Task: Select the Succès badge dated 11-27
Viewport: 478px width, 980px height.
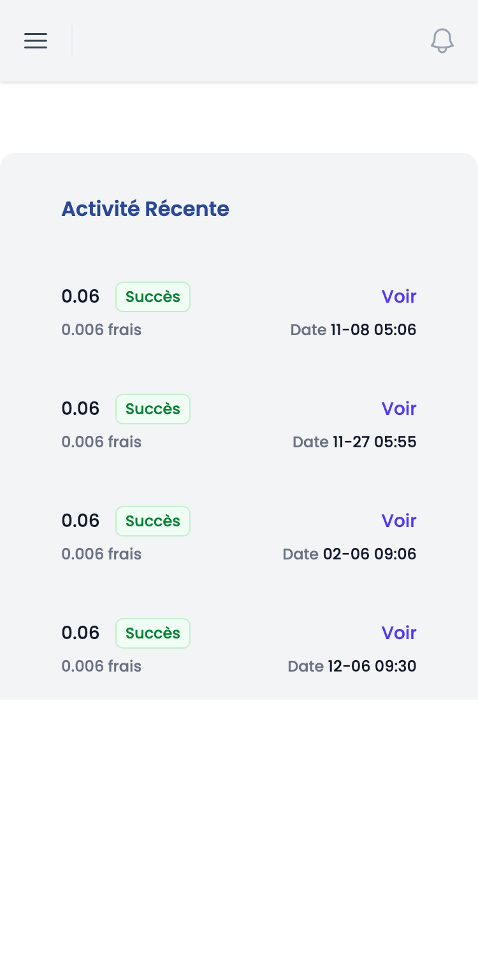Action: pyautogui.click(x=153, y=409)
